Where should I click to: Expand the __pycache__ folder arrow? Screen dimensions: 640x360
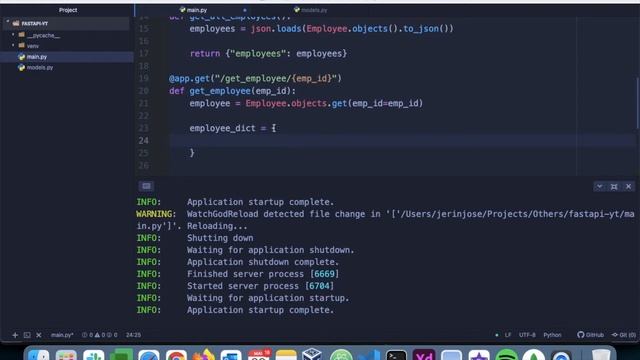(13, 35)
